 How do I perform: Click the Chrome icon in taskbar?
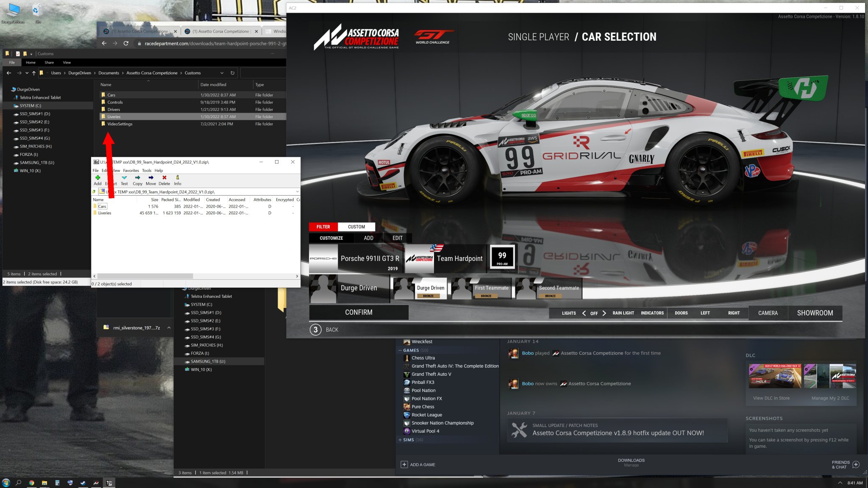click(x=31, y=482)
